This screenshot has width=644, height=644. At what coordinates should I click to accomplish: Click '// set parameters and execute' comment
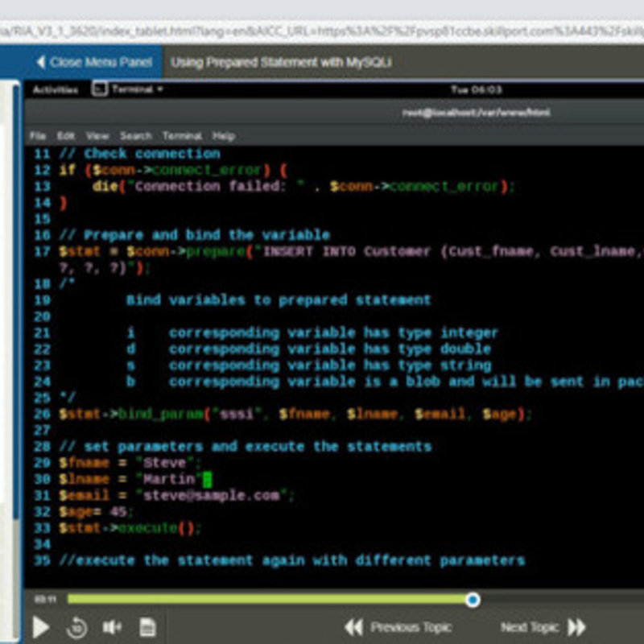[246, 447]
